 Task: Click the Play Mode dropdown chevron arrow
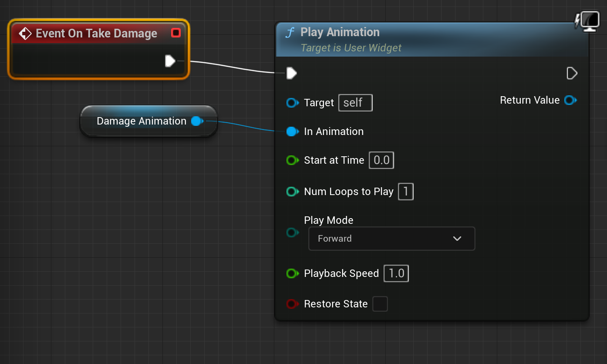(x=457, y=239)
